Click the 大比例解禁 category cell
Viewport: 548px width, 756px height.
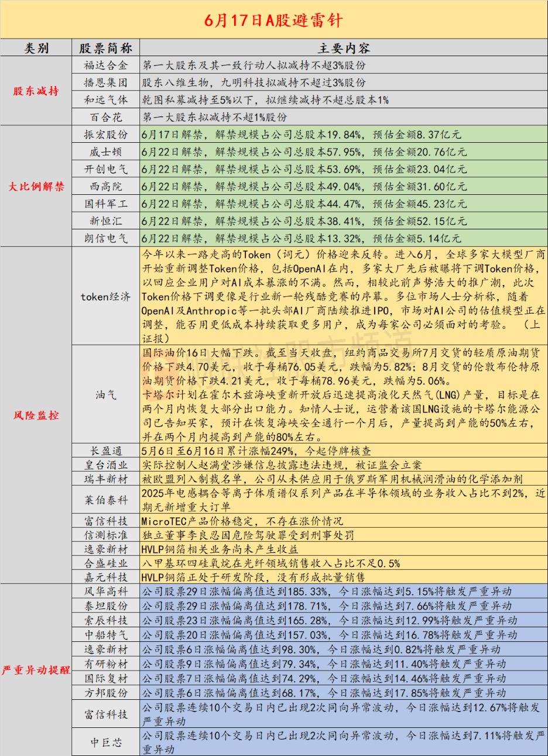tap(36, 187)
